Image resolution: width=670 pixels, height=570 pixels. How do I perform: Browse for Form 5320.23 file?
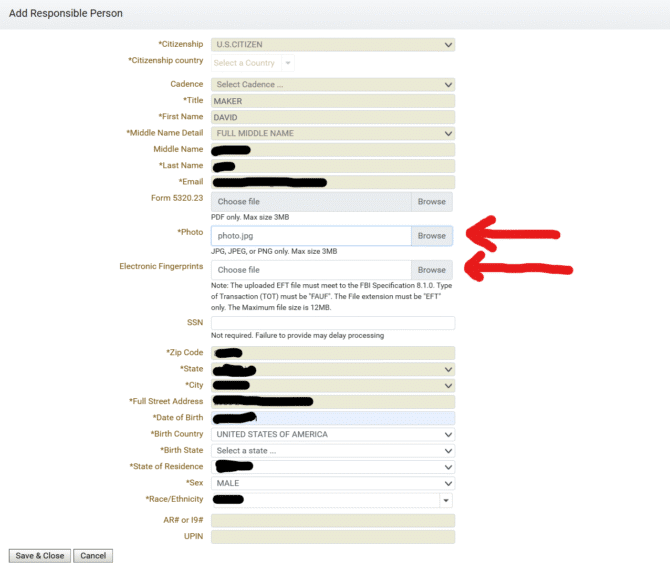(431, 202)
